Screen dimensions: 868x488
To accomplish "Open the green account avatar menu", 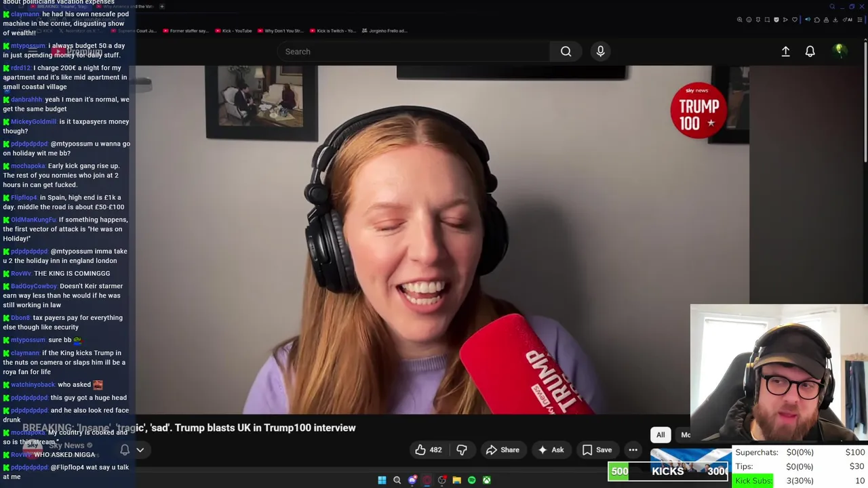I will point(839,51).
